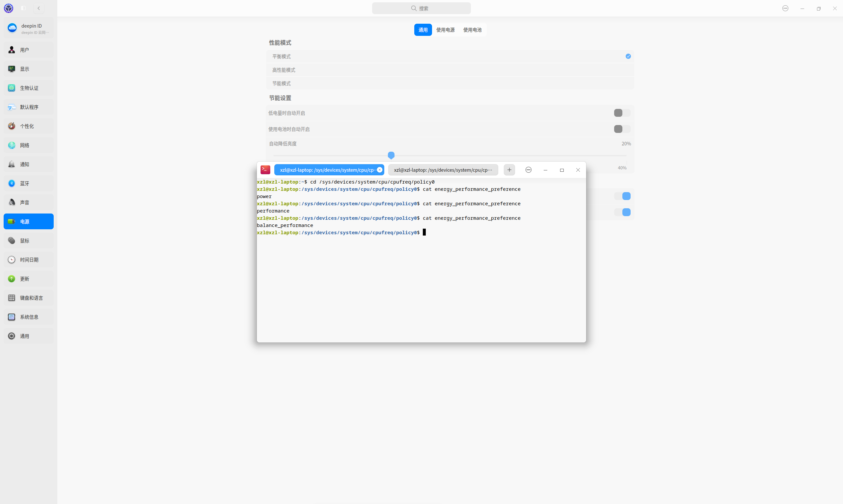Open 键盘和语言 settings
Screen dimensions: 843x504
coord(28,297)
